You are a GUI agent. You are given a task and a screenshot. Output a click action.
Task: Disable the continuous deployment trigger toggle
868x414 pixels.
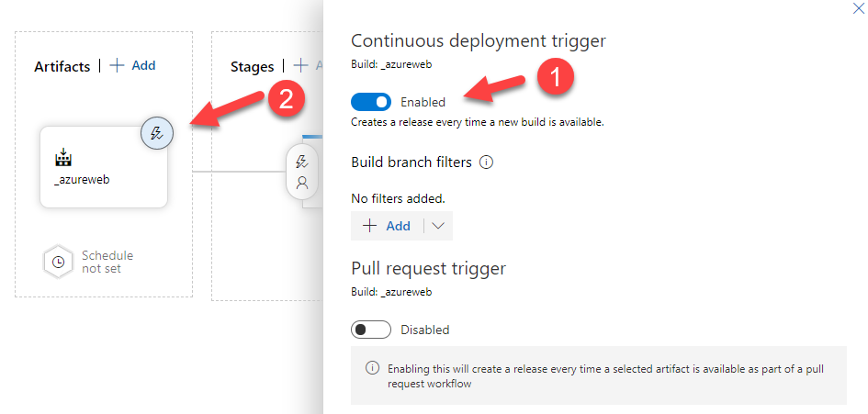click(x=371, y=102)
